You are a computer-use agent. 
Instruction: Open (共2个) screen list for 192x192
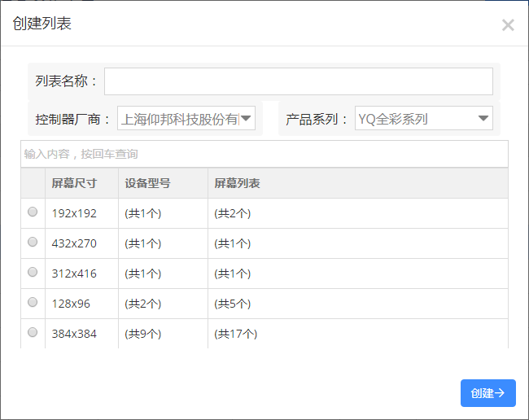click(233, 213)
